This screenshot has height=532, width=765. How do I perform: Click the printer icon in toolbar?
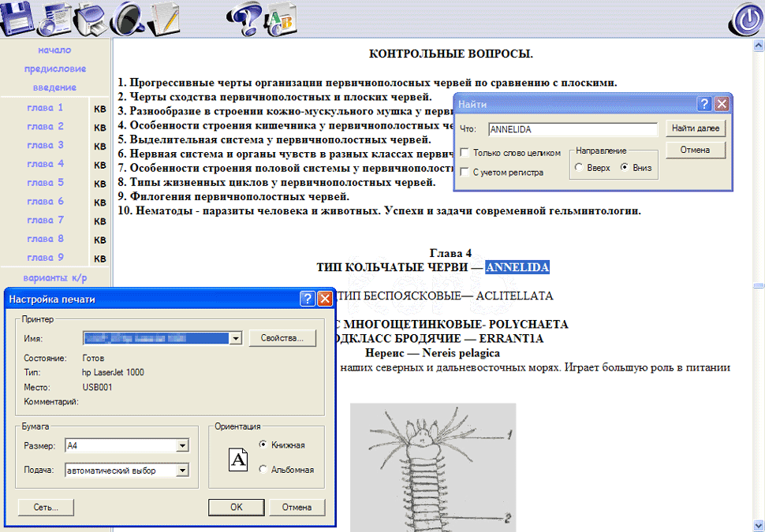(91, 20)
